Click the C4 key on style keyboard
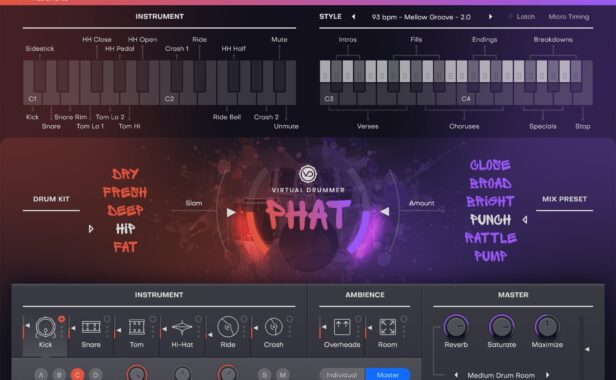Image resolution: width=616 pixels, height=380 pixels. (466, 98)
